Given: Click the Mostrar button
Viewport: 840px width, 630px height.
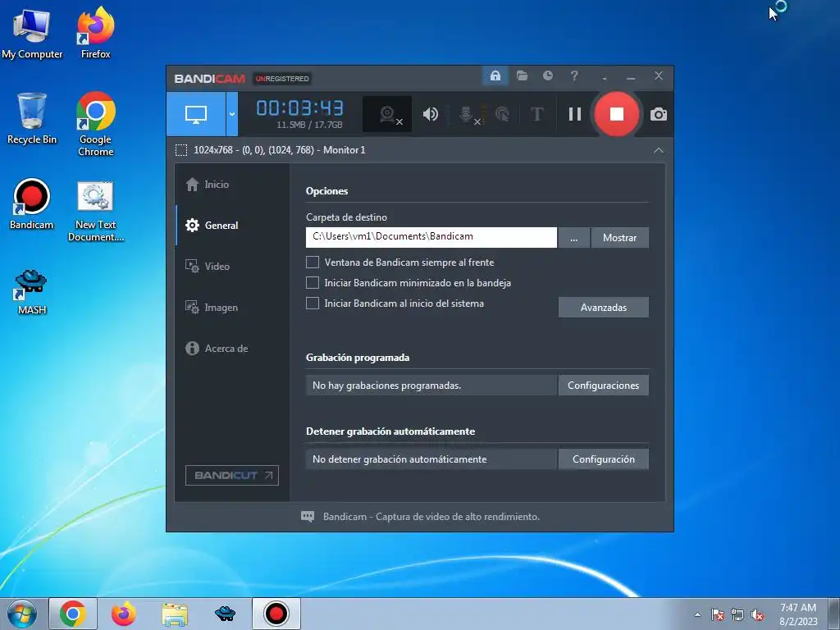Looking at the screenshot, I should click(x=620, y=238).
